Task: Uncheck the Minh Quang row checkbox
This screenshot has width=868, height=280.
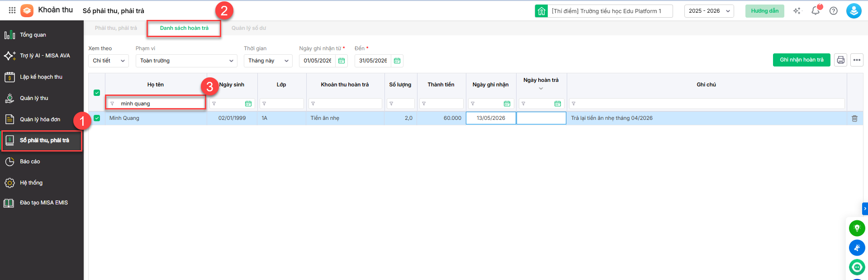Action: [x=97, y=118]
